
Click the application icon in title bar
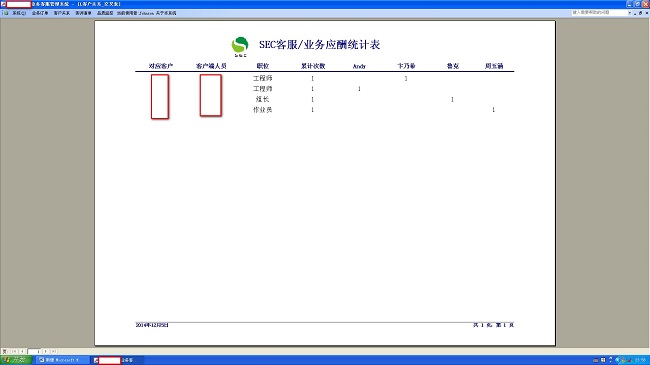pos(3,4)
